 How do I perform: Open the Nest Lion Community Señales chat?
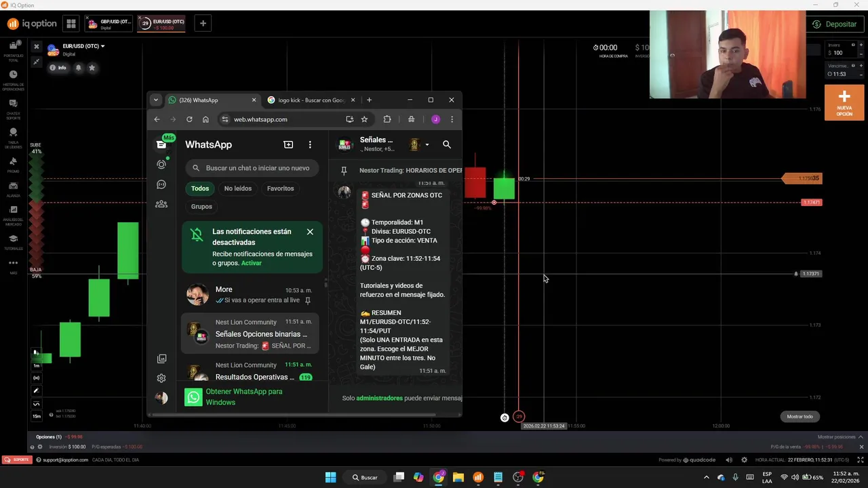pyautogui.click(x=250, y=333)
